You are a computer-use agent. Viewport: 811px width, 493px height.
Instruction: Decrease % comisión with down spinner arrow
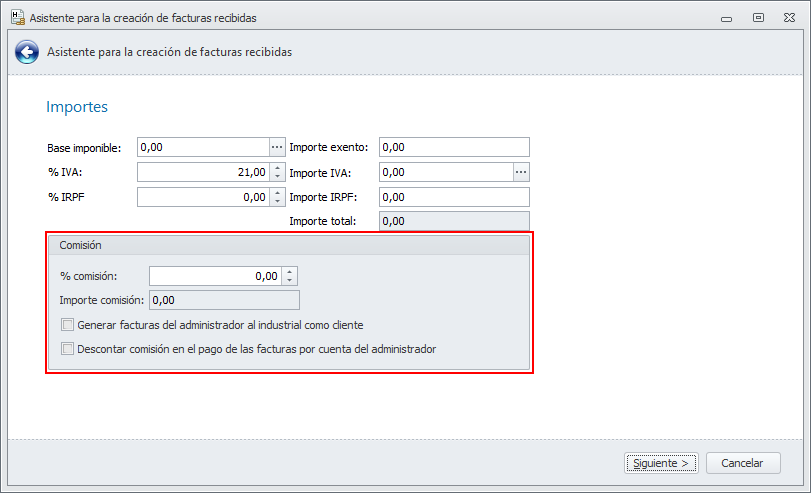tap(290, 280)
